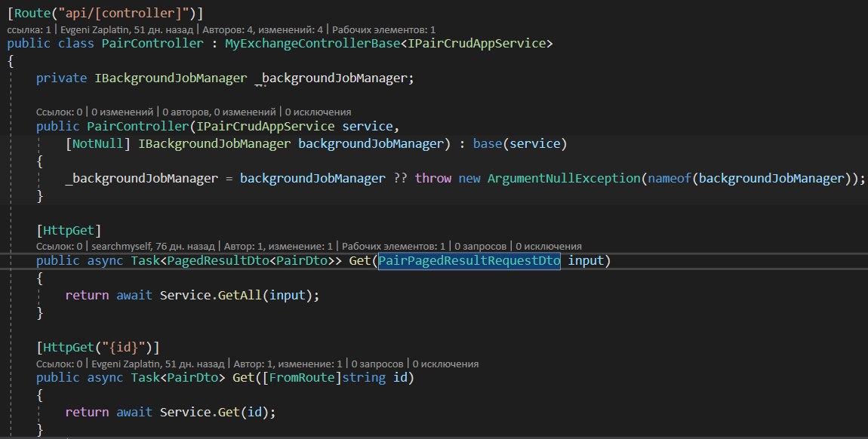Click the highlighted PairPagedResultRequestDto type
The width and height of the screenshot is (868, 439).
pos(469,260)
